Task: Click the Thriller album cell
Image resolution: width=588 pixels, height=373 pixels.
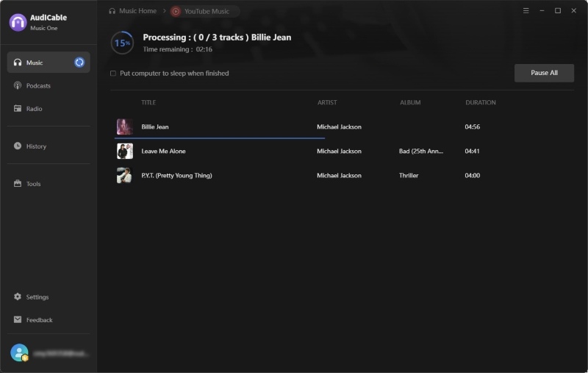Action: click(x=409, y=175)
